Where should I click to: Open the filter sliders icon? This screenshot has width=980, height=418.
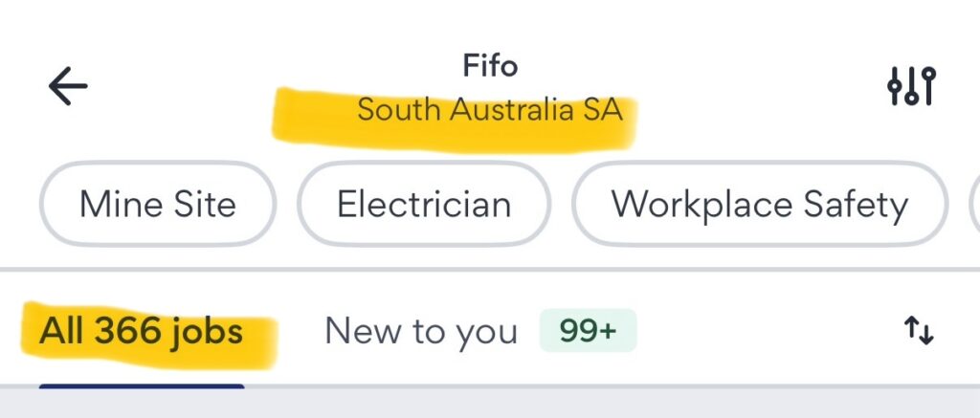click(910, 87)
